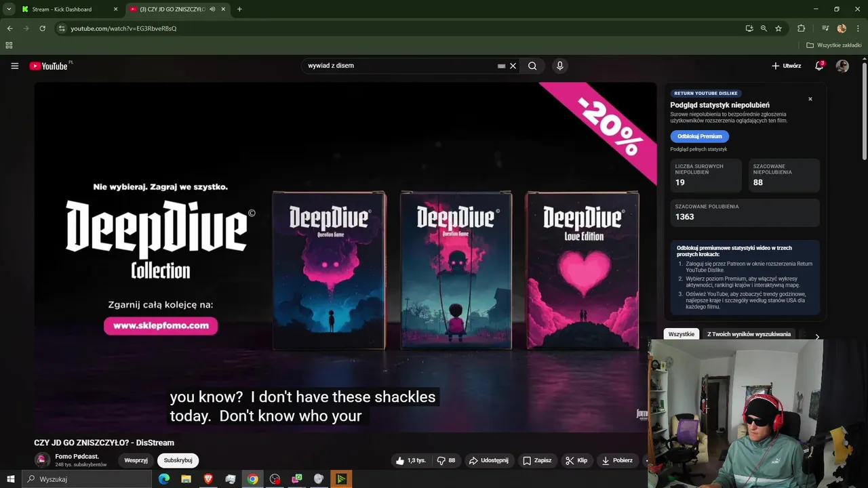Viewport: 868px width, 488px height.
Task: Click the DeepDive video player
Action: pyautogui.click(x=345, y=257)
